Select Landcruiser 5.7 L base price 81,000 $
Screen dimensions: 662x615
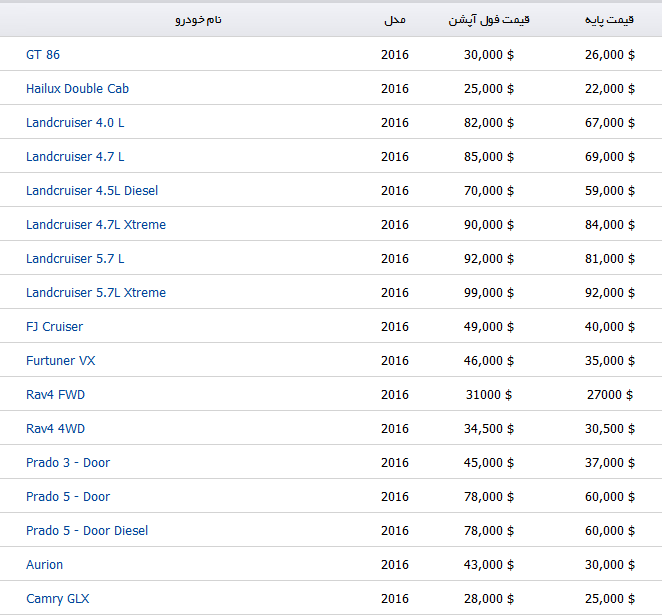[610, 258]
